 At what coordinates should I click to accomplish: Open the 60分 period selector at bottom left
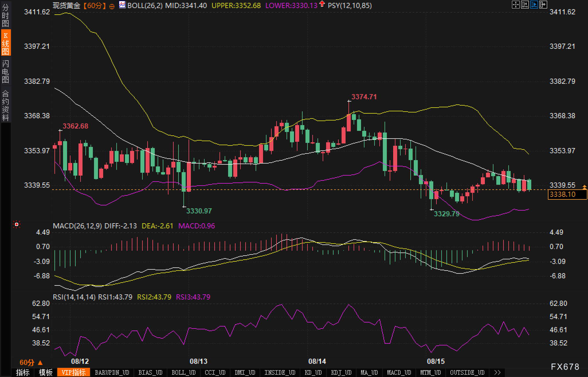tap(31, 363)
